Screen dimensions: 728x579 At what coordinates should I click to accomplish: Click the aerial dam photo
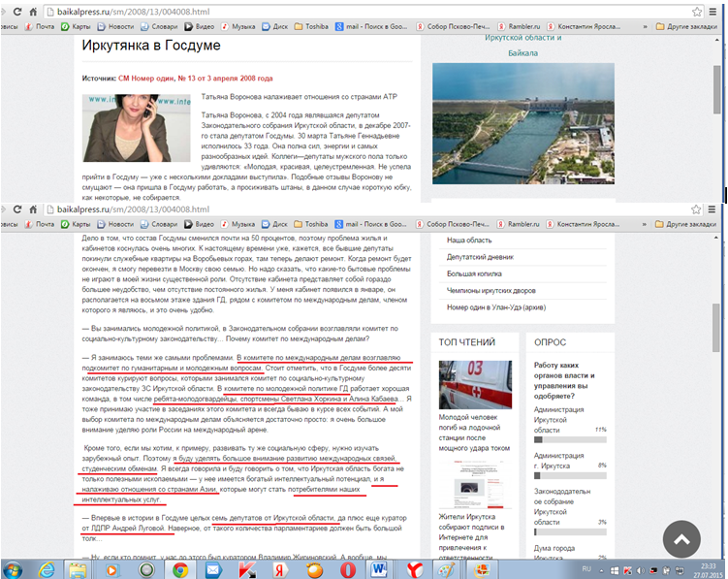coord(523,123)
